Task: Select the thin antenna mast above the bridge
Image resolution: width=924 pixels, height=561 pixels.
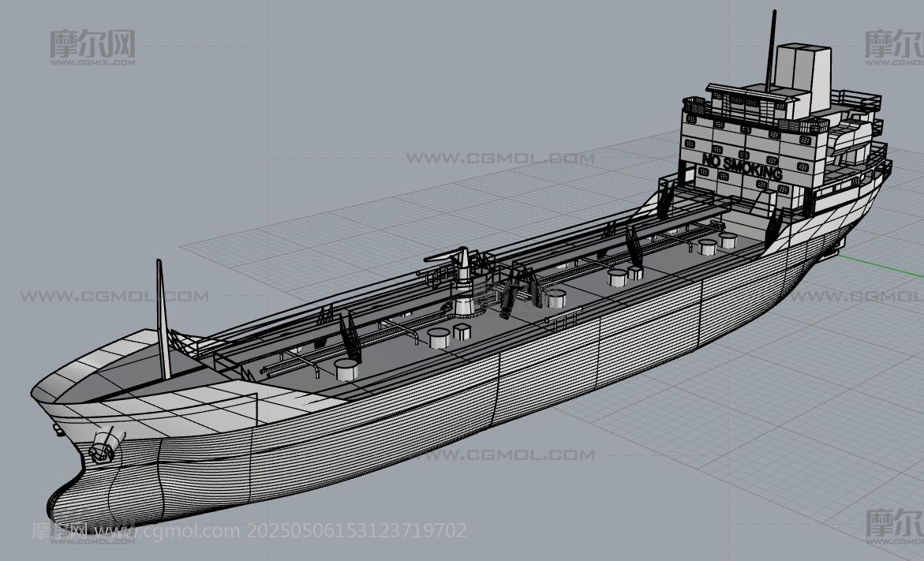Action: (771, 50)
